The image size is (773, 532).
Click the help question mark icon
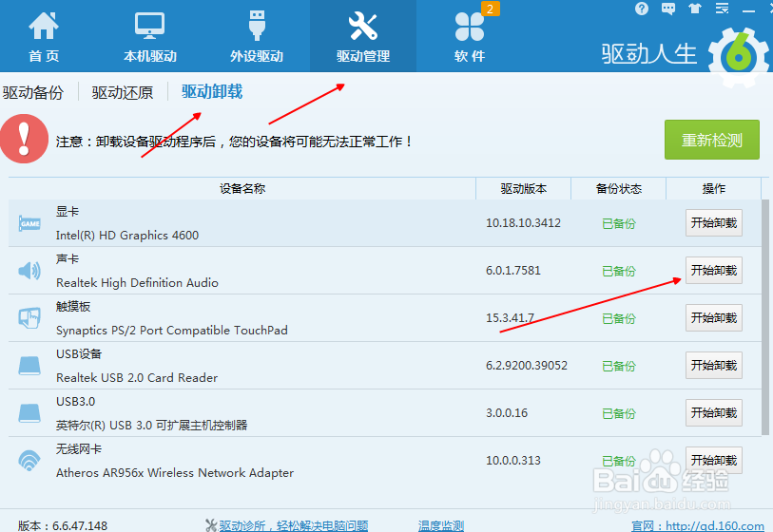point(642,9)
